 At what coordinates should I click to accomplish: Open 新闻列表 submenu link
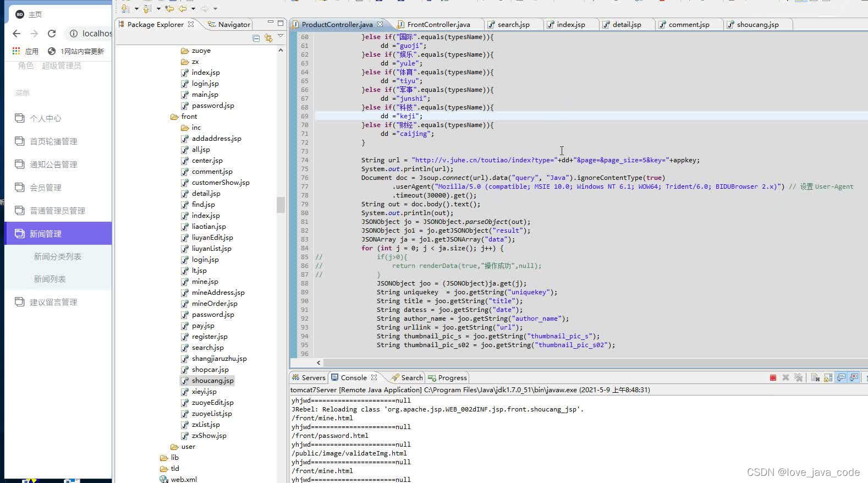[50, 279]
